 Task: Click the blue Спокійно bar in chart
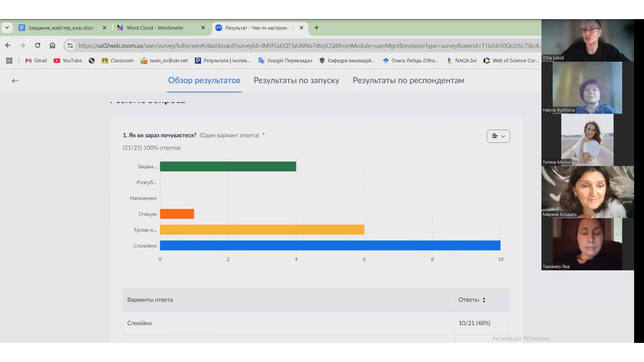click(x=330, y=245)
